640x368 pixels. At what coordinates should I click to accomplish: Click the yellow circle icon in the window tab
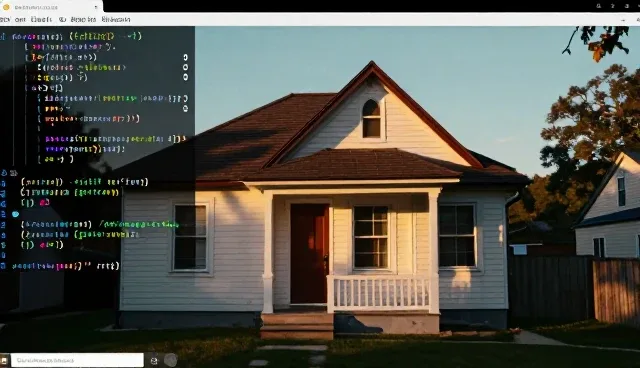point(6,7)
